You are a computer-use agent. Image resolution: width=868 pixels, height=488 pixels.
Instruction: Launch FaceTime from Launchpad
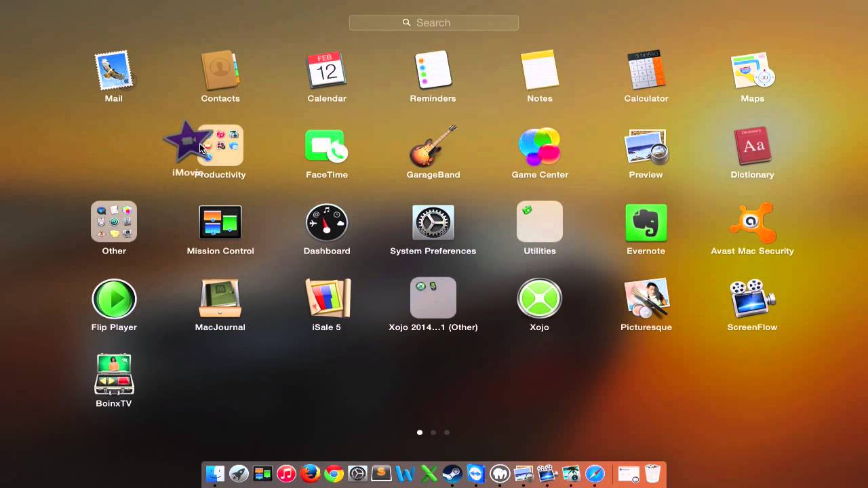click(327, 146)
